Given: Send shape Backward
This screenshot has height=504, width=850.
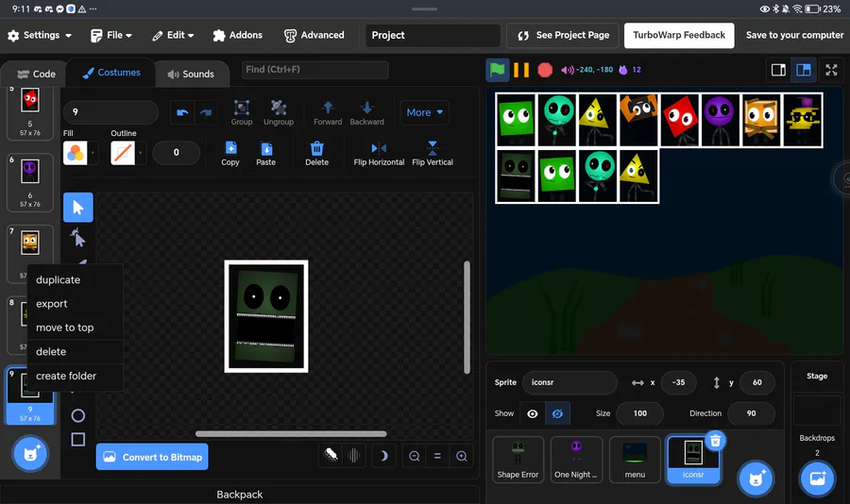Looking at the screenshot, I should pyautogui.click(x=367, y=112).
